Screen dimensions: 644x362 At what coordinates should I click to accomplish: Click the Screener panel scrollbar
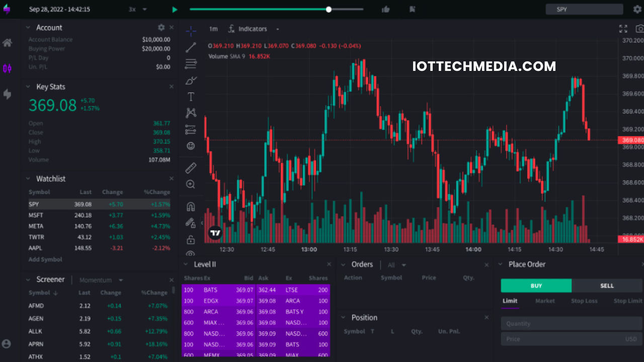point(174,290)
